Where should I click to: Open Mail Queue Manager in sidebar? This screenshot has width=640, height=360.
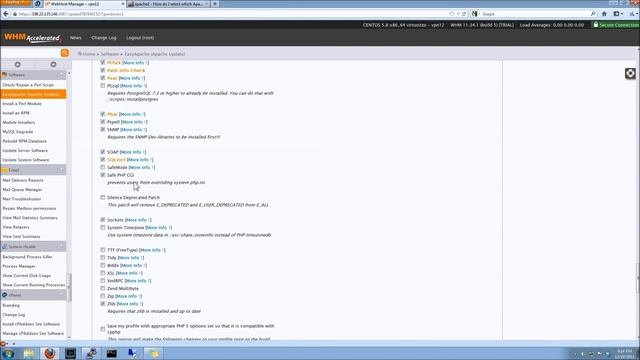click(x=22, y=190)
